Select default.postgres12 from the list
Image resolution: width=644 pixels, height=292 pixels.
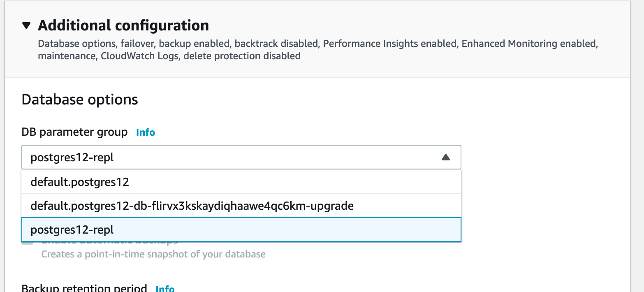click(80, 182)
